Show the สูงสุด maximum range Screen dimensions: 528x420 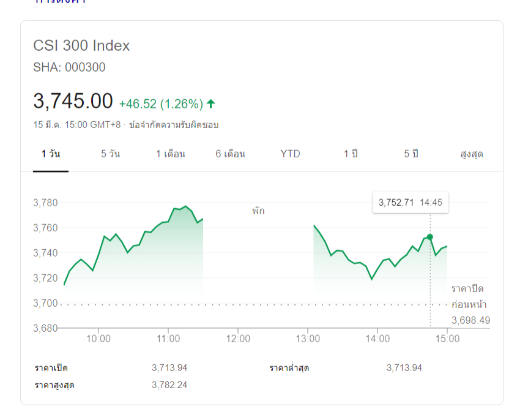(x=472, y=154)
